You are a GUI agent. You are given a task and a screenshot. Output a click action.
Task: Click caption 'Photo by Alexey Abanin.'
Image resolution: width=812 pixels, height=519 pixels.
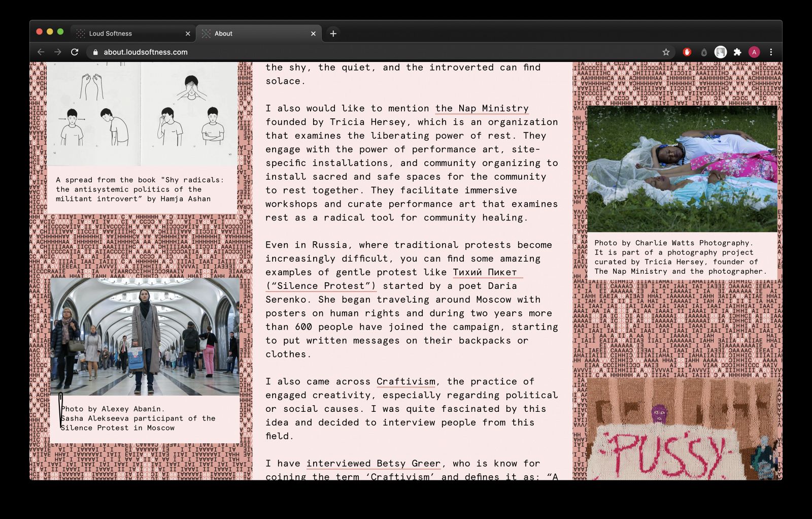click(x=113, y=409)
